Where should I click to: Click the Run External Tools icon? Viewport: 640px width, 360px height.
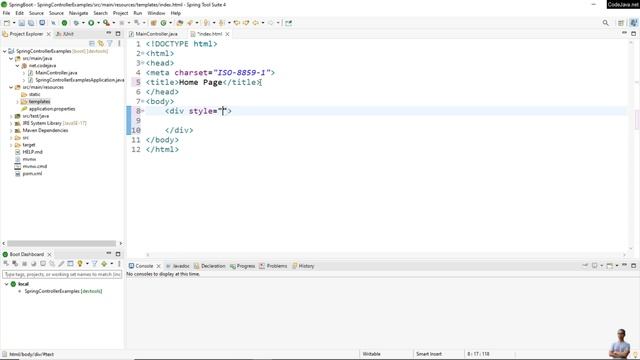point(106,23)
